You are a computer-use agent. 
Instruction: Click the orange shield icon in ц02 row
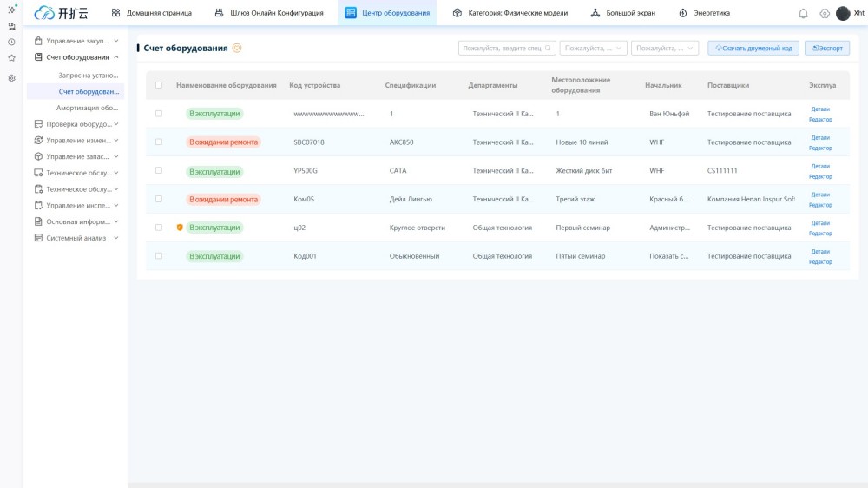(x=180, y=228)
